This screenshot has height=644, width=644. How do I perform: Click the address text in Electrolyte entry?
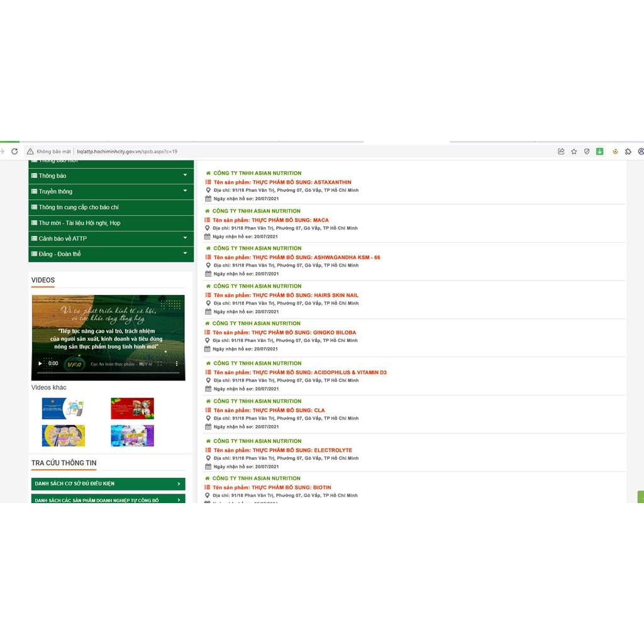[x=286, y=458]
